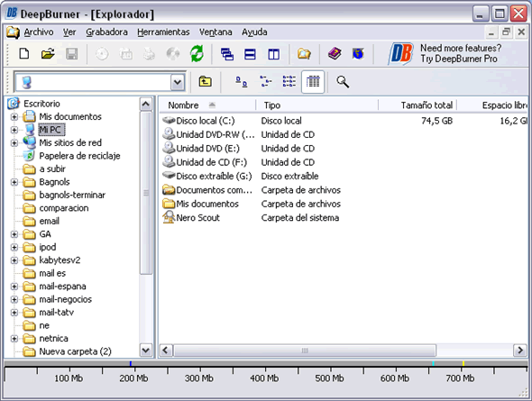Open search with the magnifying glass
Screen dimensions: 532x401
tap(343, 82)
